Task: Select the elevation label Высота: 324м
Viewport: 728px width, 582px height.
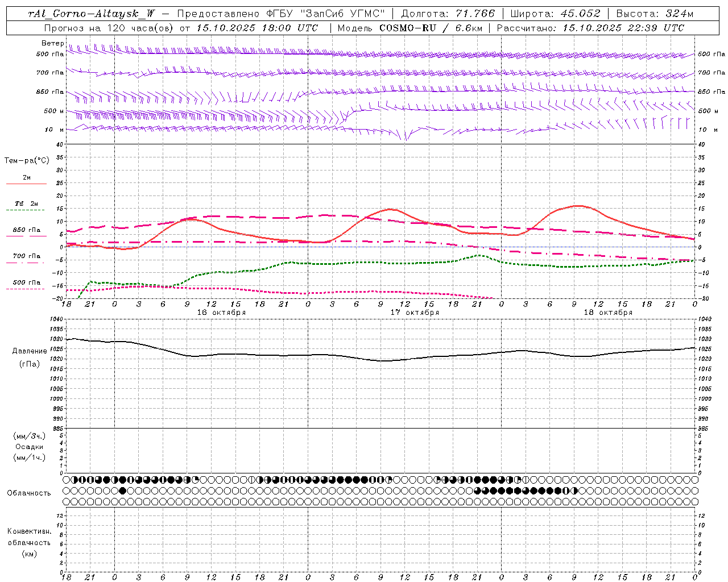Action: point(655,14)
